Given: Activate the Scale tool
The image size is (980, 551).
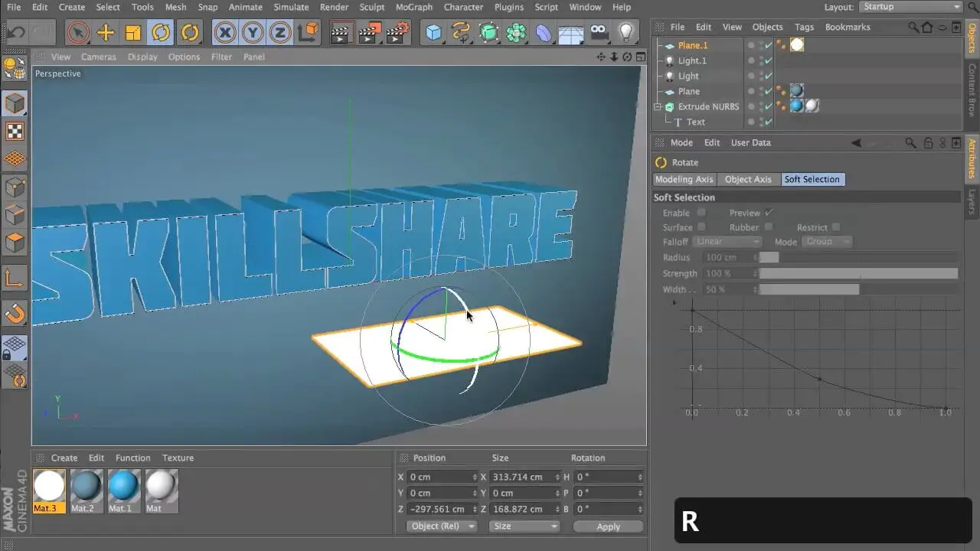Looking at the screenshot, I should 132,32.
